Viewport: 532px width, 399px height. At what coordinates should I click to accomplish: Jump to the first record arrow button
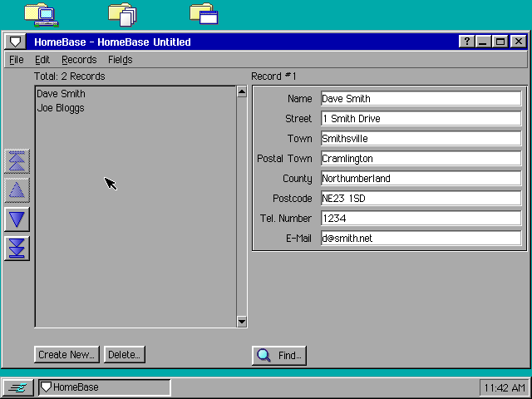(x=17, y=161)
